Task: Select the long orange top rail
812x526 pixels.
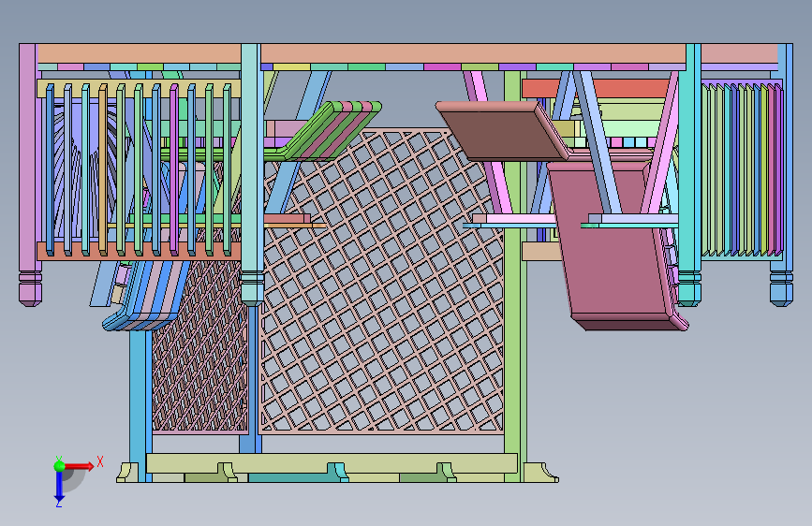Action: [472, 54]
